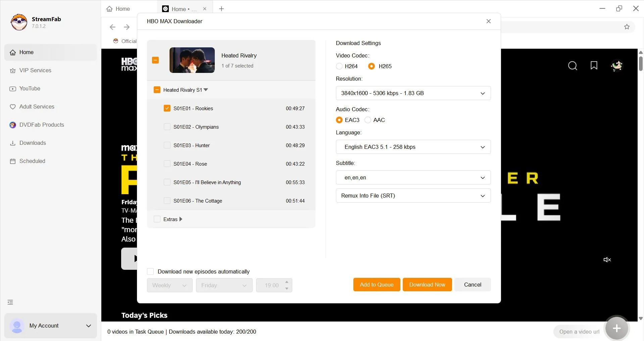Image resolution: width=644 pixels, height=341 pixels.
Task: Open Adult Services section
Action: click(37, 106)
